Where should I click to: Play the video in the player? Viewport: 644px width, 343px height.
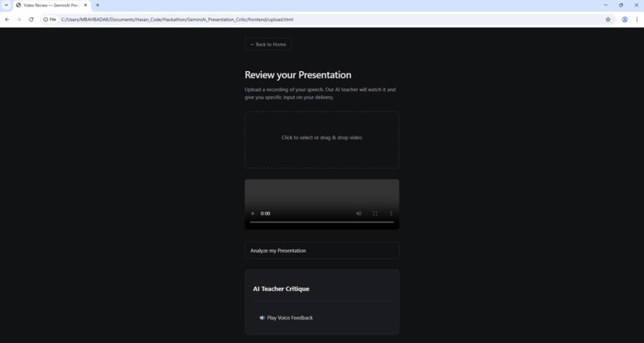click(x=252, y=213)
